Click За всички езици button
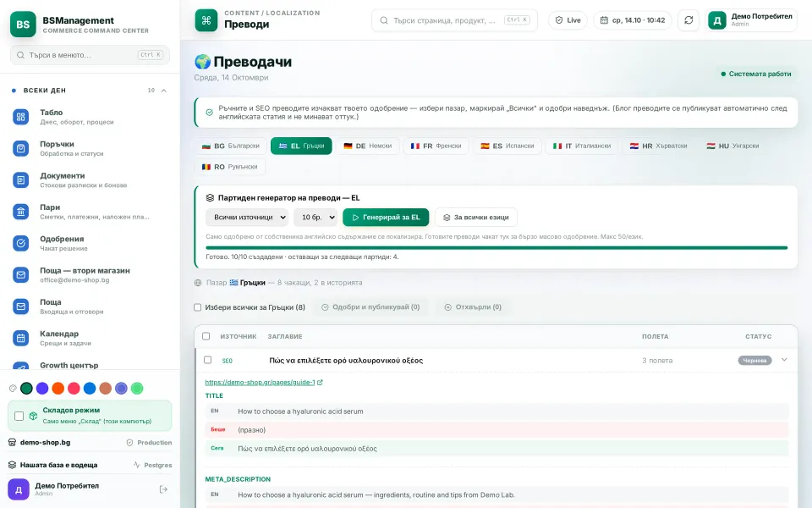 476,218
